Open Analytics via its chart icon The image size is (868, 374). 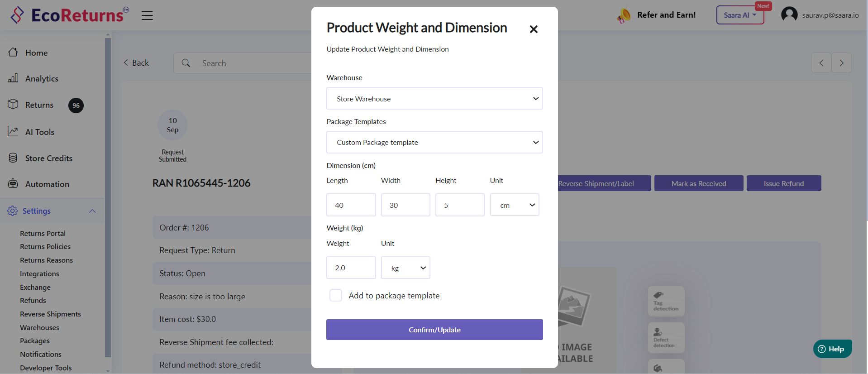click(x=13, y=78)
